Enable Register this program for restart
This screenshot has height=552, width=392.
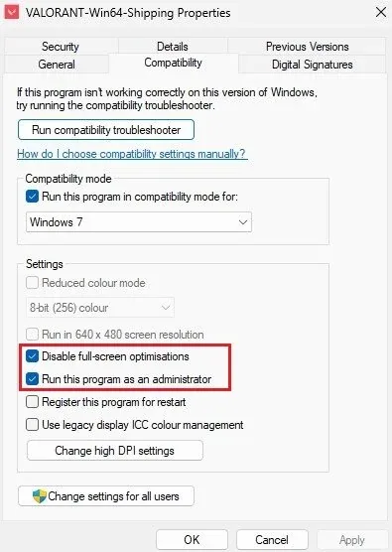tap(32, 402)
